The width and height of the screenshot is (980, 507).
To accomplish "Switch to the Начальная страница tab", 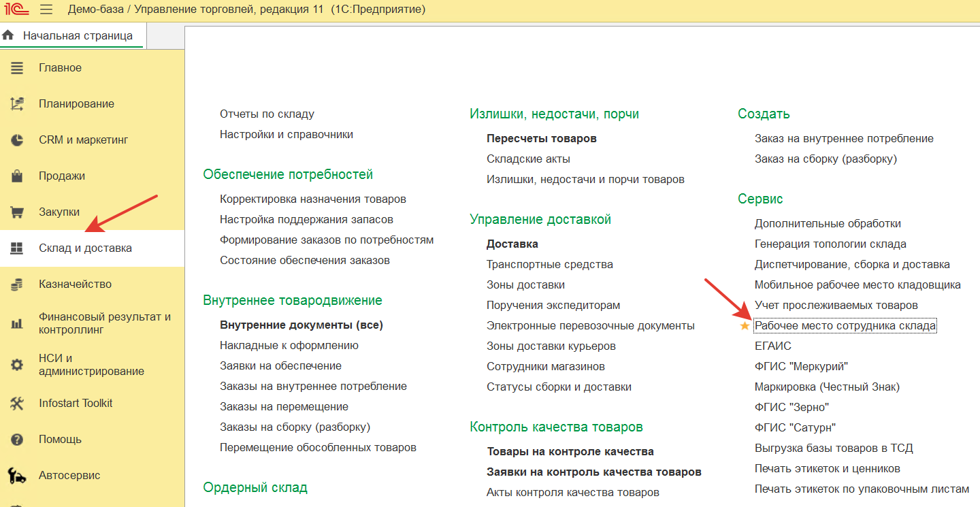I will 71,35.
